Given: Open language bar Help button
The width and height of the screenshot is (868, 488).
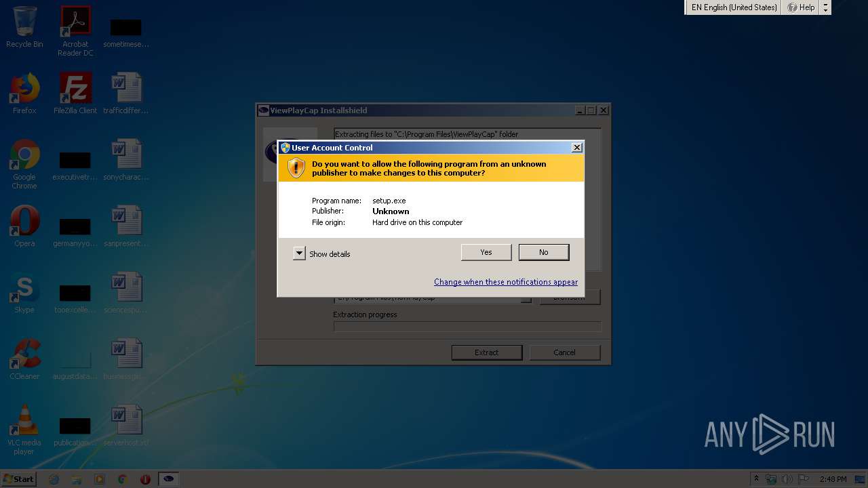Looking at the screenshot, I should pyautogui.click(x=801, y=7).
